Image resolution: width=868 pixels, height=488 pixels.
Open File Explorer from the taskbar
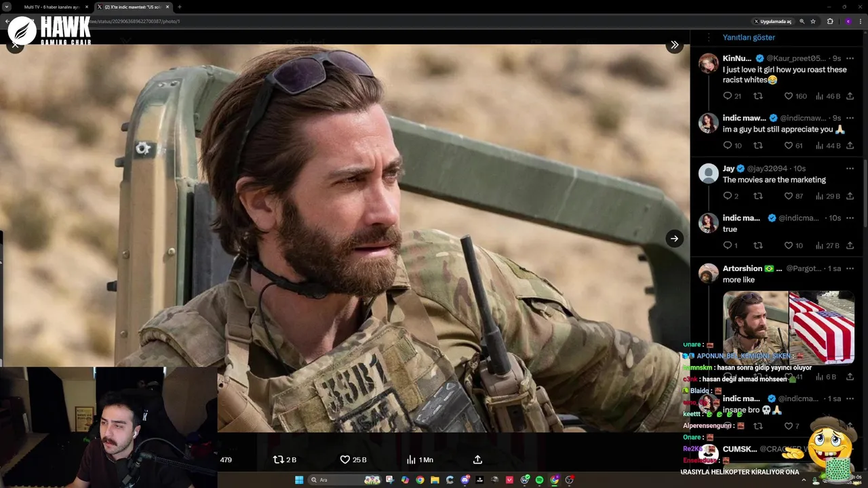(x=435, y=480)
